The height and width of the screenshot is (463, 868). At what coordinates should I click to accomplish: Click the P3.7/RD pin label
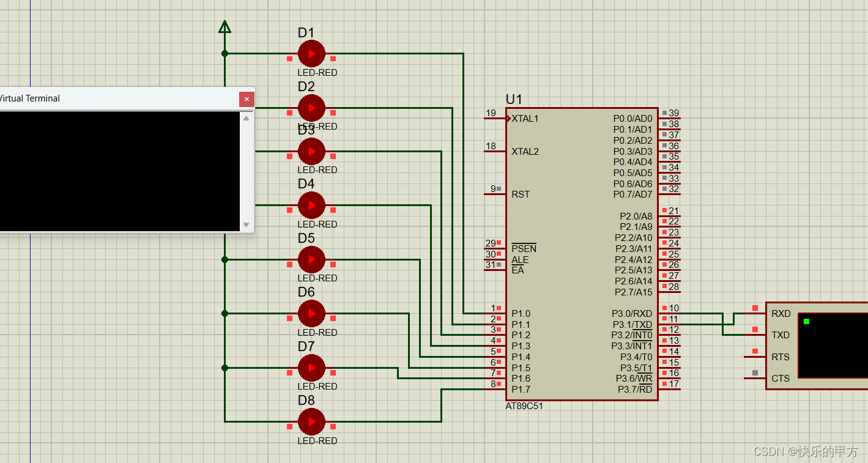click(x=635, y=390)
